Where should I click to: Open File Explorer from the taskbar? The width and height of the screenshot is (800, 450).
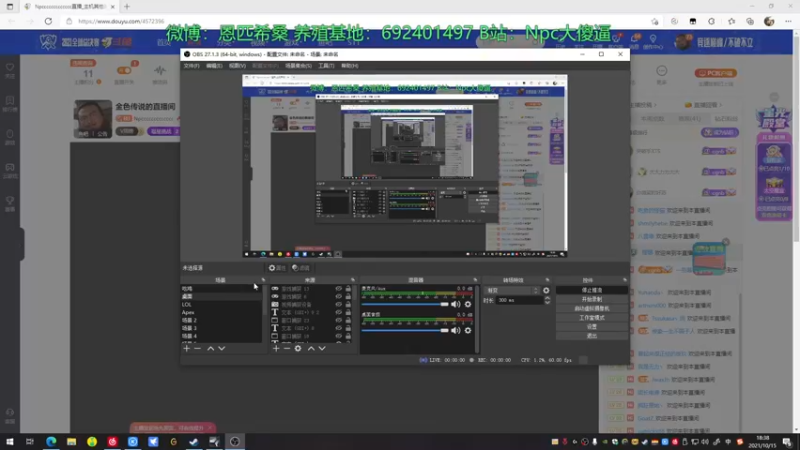tap(71, 442)
